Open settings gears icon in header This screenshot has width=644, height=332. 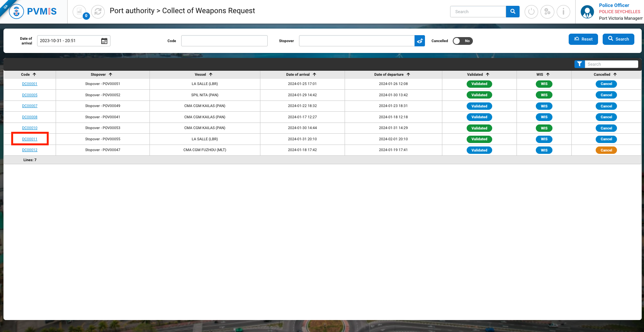(x=547, y=12)
